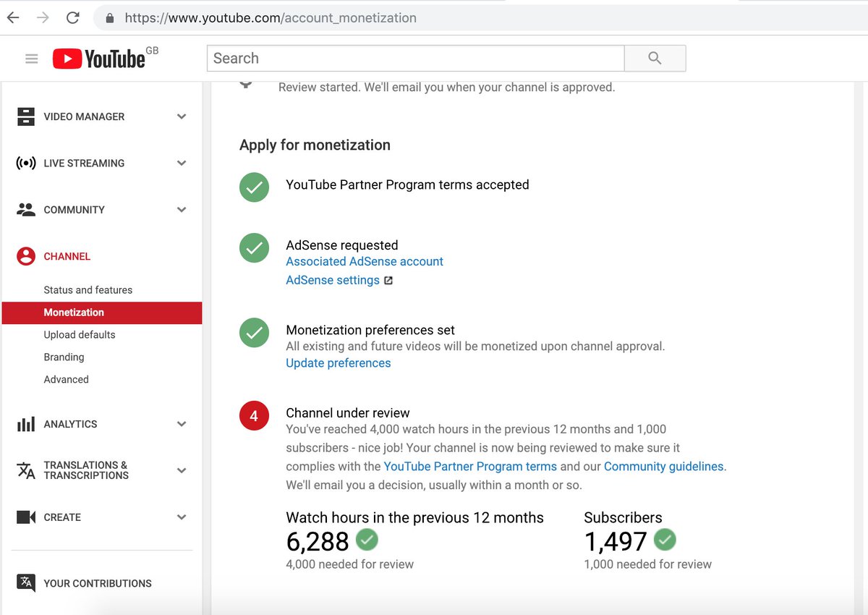Reload the page with the refresh icon

click(72, 18)
